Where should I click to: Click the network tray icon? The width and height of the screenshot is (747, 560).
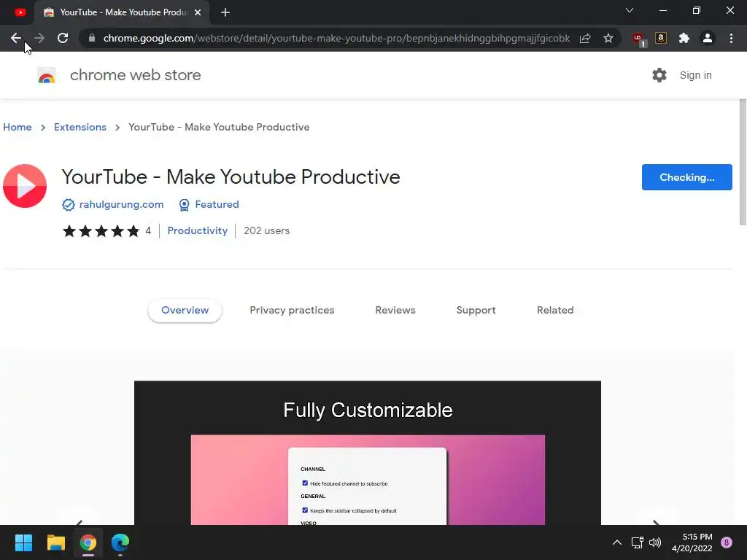(637, 542)
